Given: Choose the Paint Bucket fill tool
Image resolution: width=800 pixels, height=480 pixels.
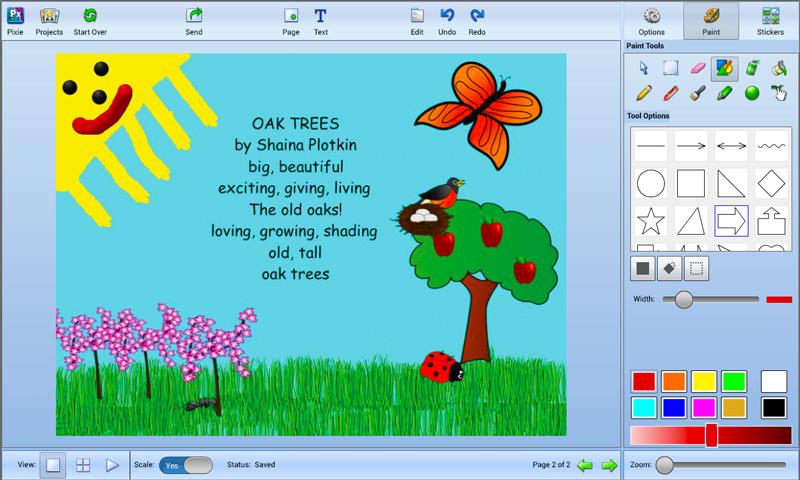Looking at the screenshot, I should [x=778, y=68].
